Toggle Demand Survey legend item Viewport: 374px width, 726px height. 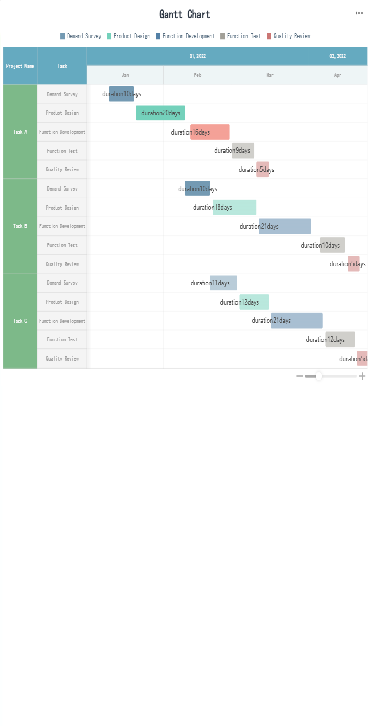[x=81, y=36]
